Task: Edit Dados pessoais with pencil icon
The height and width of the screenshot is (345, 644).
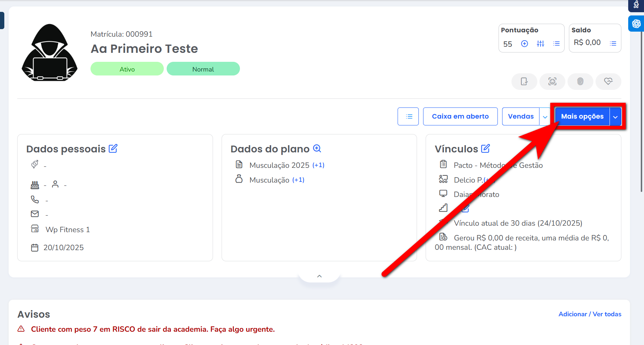Action: click(x=113, y=148)
